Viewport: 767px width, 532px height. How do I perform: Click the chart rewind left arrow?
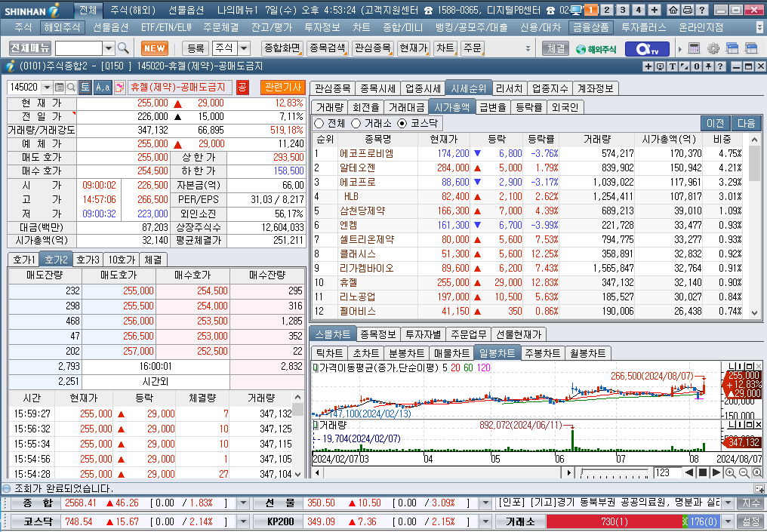click(x=689, y=472)
